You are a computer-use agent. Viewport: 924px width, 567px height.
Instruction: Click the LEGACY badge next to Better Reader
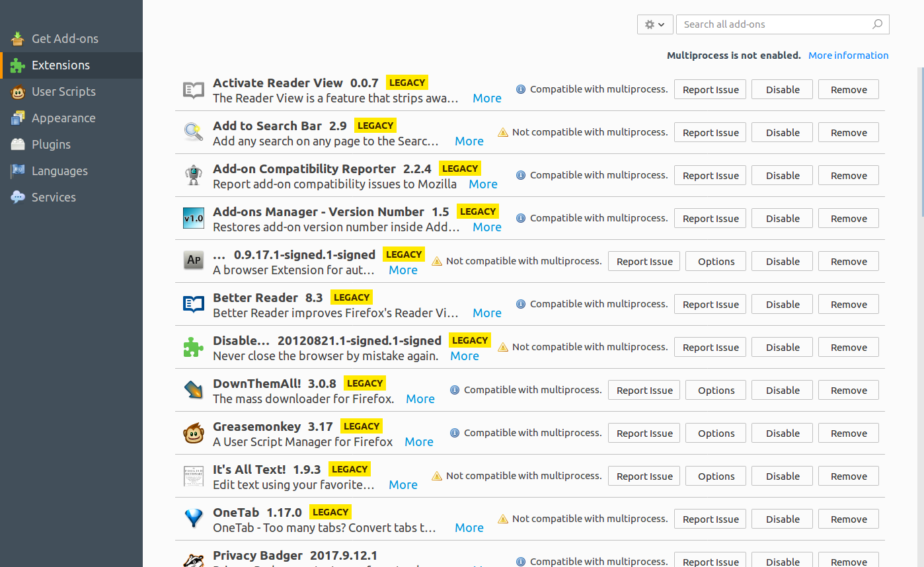(352, 297)
